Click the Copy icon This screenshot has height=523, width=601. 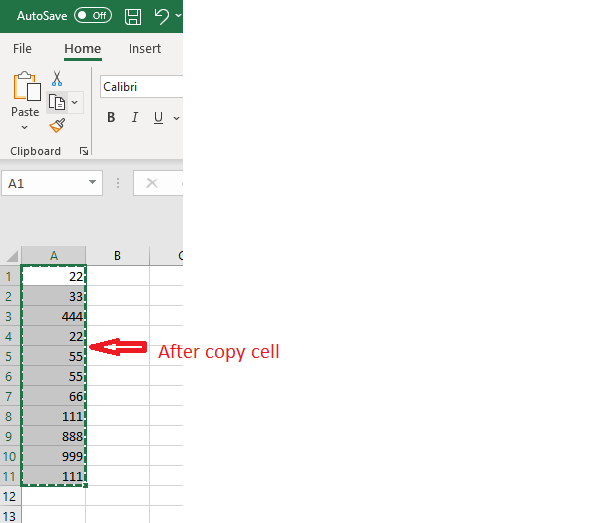57,102
